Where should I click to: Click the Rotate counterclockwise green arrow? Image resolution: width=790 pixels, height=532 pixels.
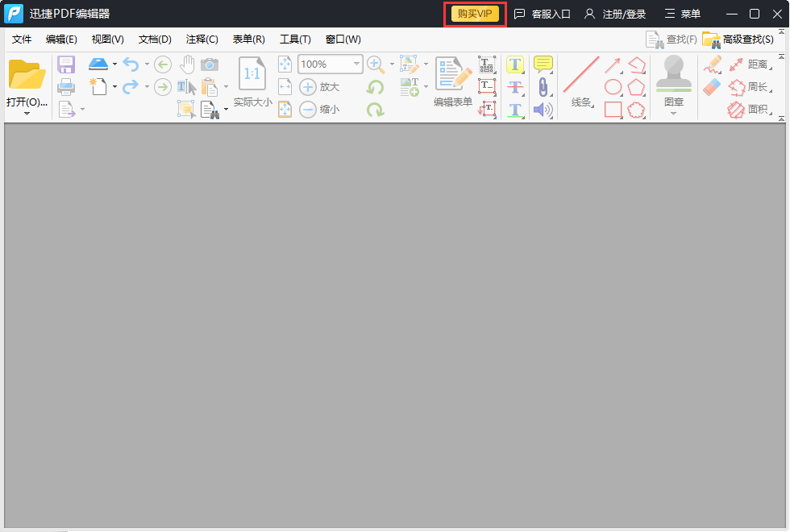(375, 87)
